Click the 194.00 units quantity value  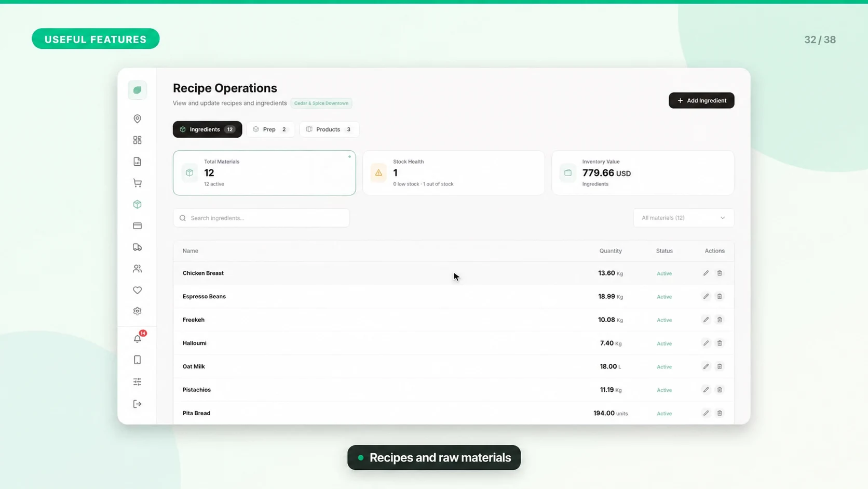click(611, 413)
